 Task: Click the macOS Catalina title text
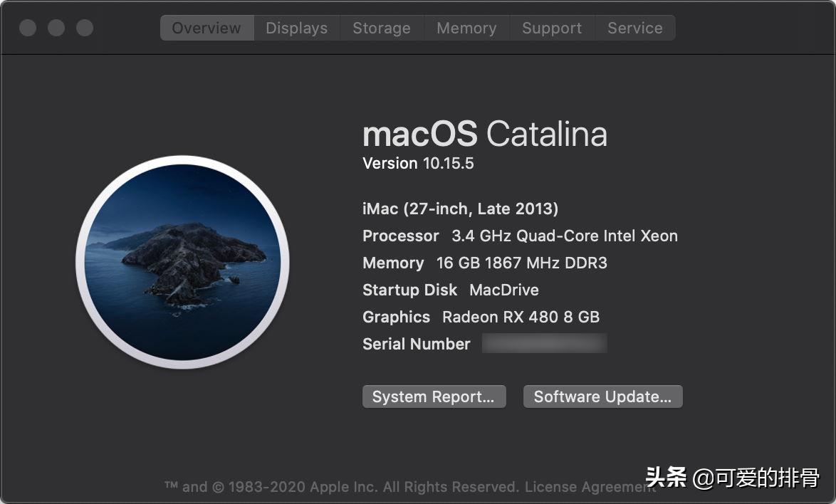484,134
